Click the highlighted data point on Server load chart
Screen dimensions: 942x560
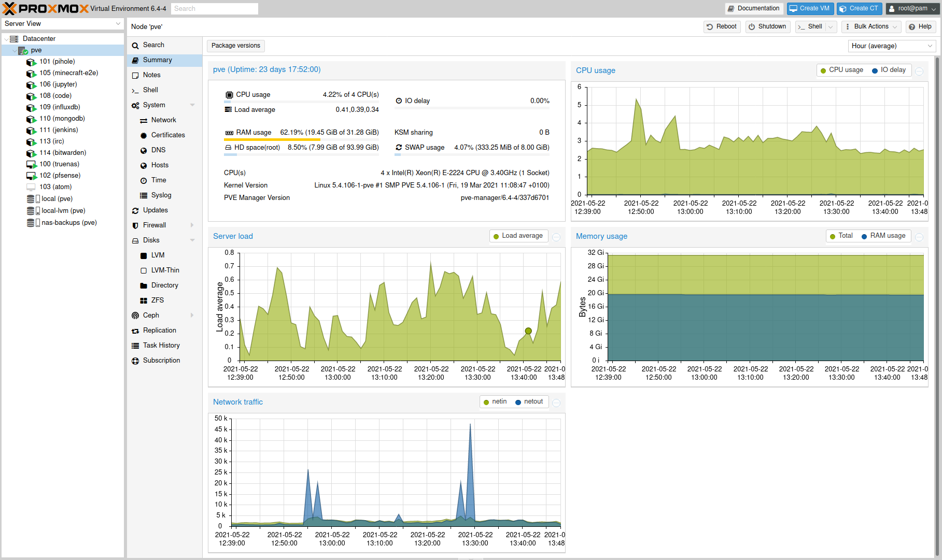528,331
